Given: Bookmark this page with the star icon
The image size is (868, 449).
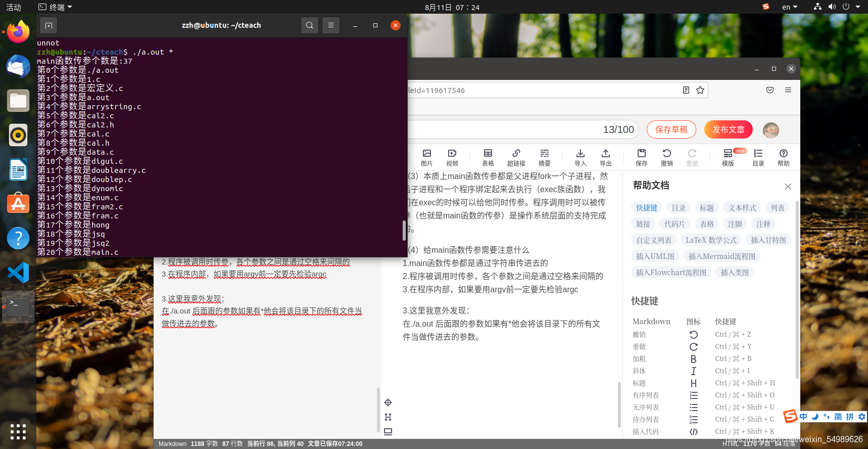Looking at the screenshot, I should point(700,90).
